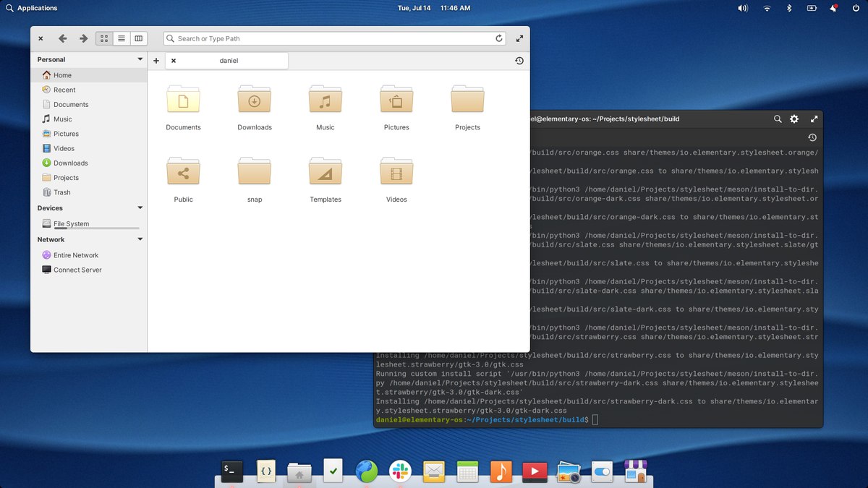Select the snap folder icon
This screenshot has width=868, height=488.
255,171
